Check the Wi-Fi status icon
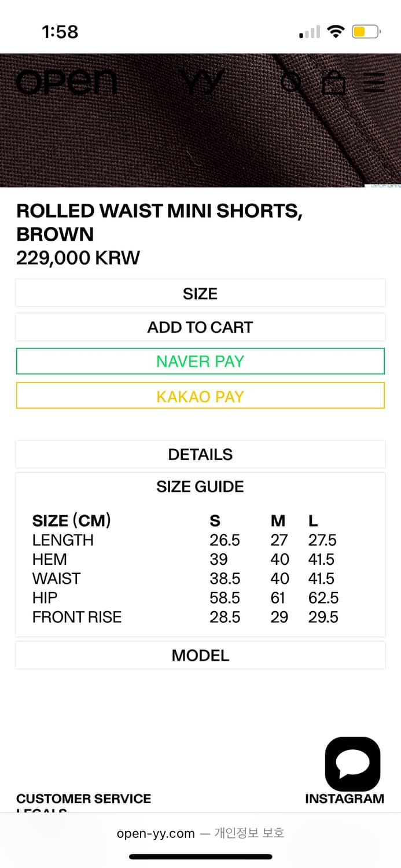The width and height of the screenshot is (401, 868). pyautogui.click(x=335, y=31)
